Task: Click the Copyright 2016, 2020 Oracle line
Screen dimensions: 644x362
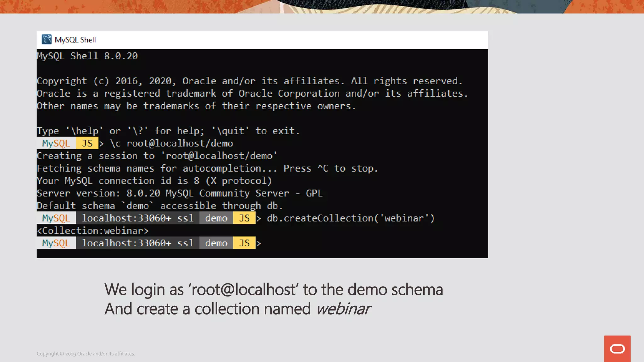Action: [250, 81]
